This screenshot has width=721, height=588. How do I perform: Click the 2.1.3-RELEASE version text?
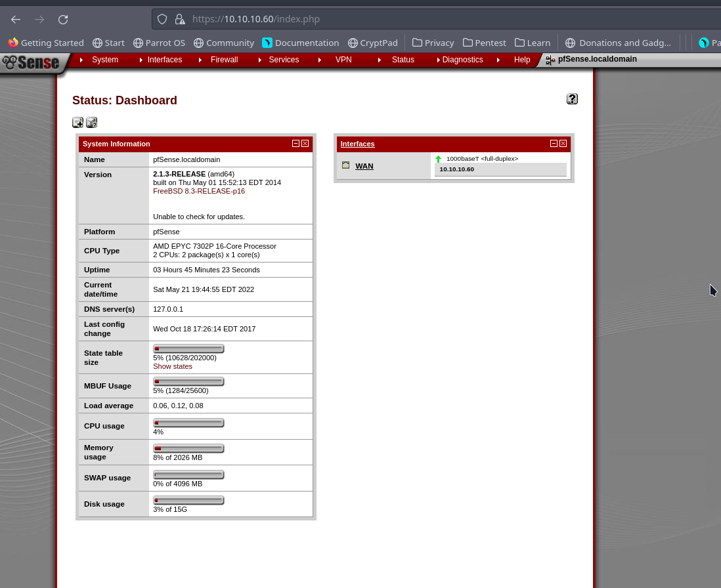click(x=179, y=174)
